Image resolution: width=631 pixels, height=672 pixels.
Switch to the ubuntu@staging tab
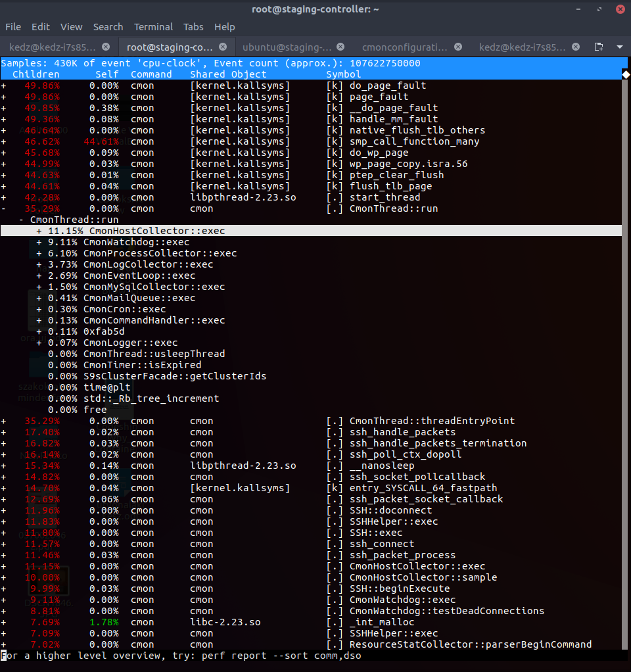point(287,47)
